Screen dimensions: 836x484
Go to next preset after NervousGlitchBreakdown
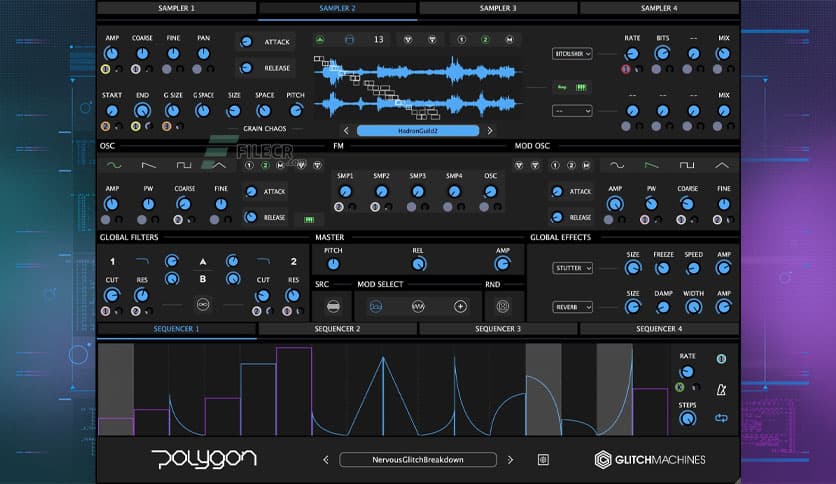tap(510, 459)
